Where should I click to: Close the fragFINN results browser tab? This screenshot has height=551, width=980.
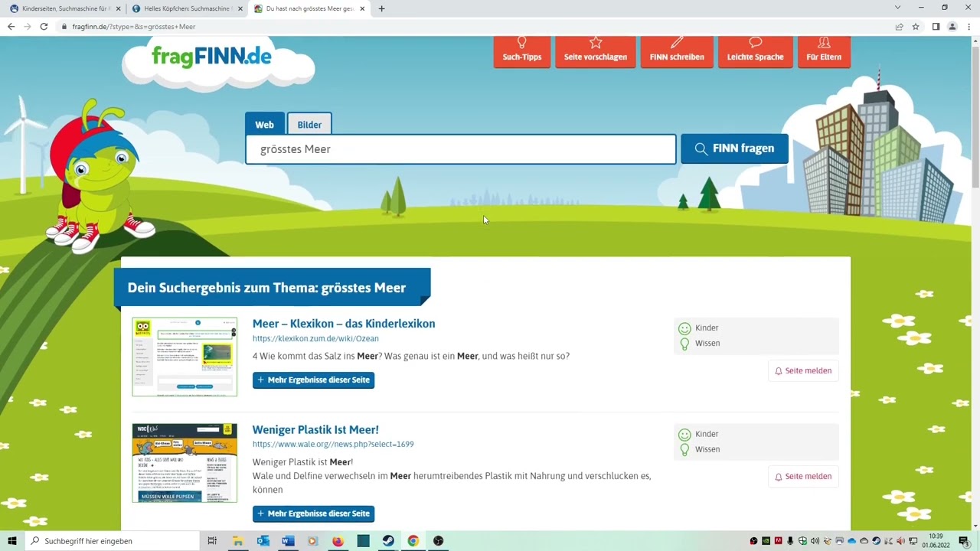[x=363, y=8]
